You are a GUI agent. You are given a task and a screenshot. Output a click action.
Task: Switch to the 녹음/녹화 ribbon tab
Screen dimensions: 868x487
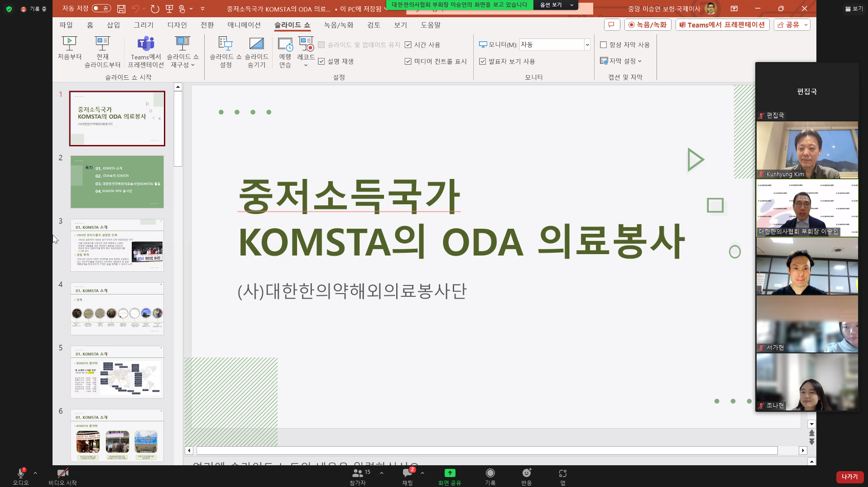337,25
